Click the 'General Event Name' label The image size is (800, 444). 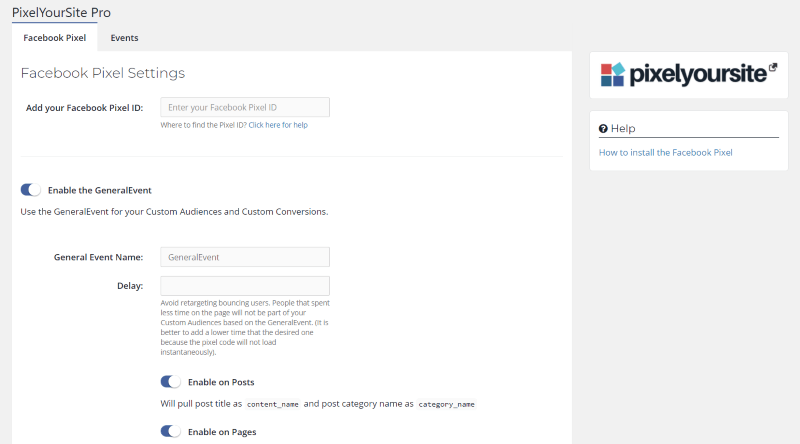[98, 257]
